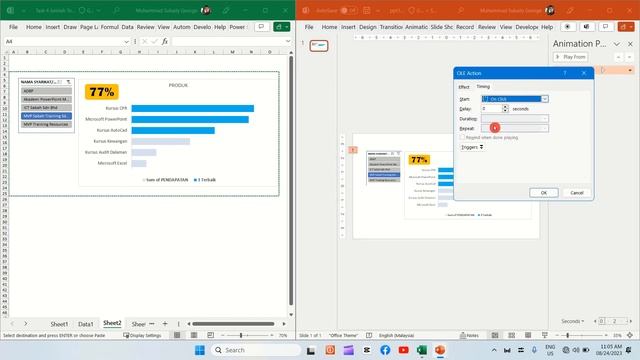
Task: Click the help question mark in OLE Action dialog
Action: click(565, 73)
